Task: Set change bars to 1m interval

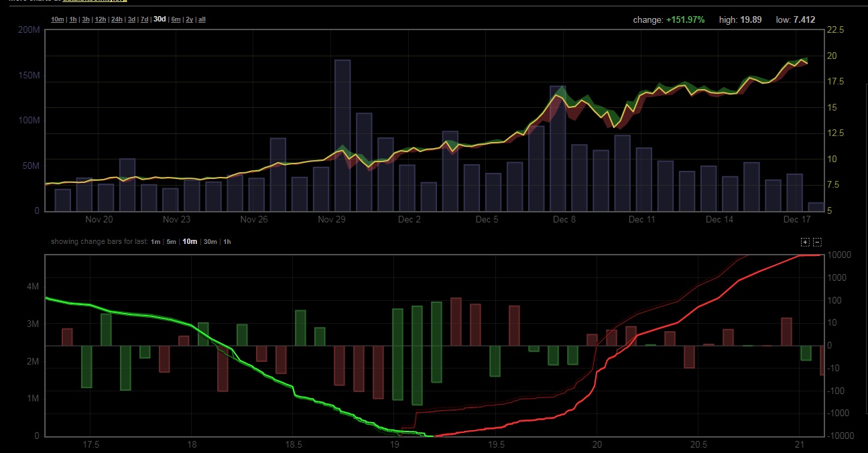Action: point(156,242)
